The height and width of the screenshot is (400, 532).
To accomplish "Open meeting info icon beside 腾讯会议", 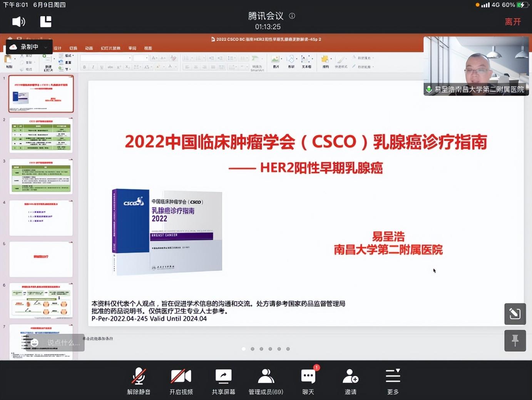I will pos(292,16).
